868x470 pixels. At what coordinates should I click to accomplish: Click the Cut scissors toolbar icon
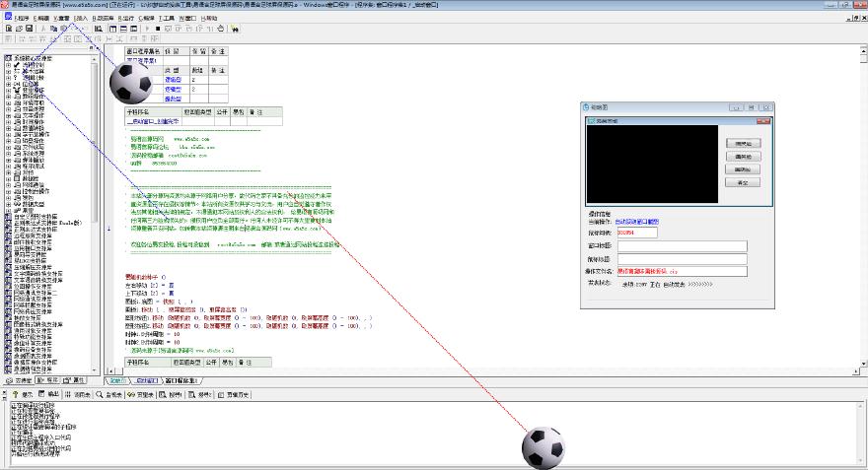pyautogui.click(x=43, y=29)
